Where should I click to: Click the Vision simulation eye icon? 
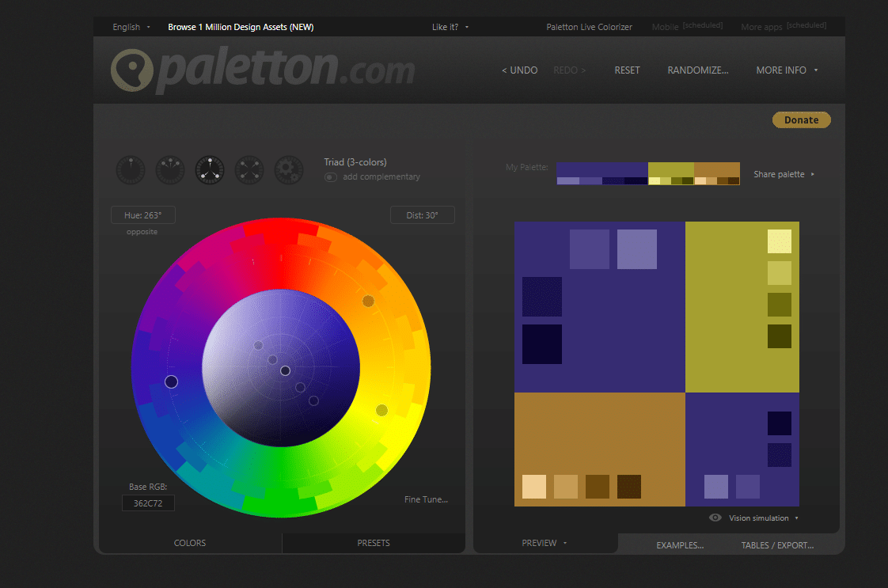point(715,518)
